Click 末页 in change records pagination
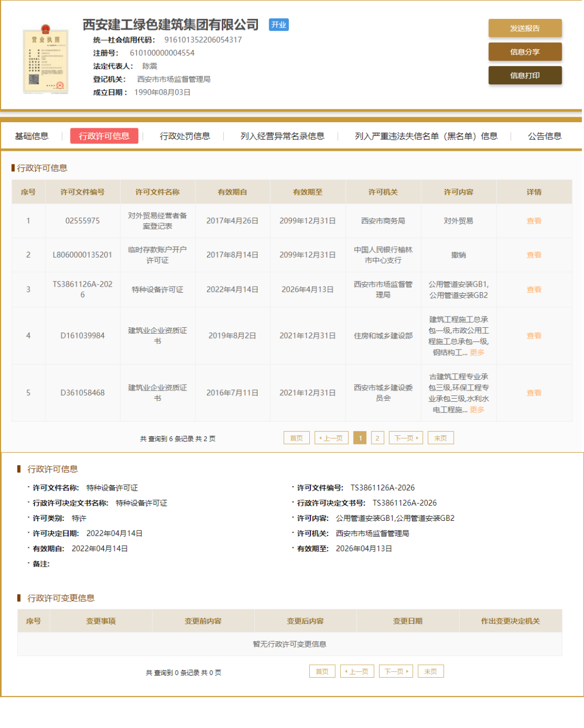Viewport: 584px width, 728px height. pyautogui.click(x=430, y=671)
